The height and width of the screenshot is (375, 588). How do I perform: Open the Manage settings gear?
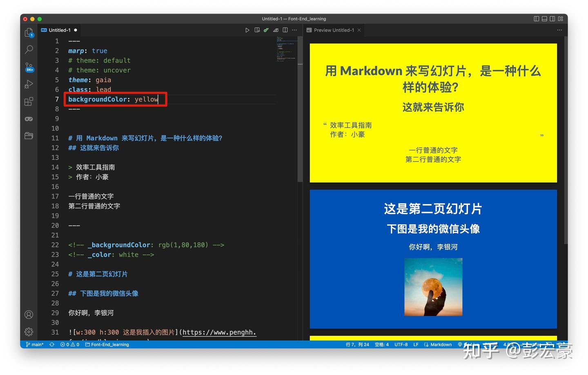(x=29, y=332)
